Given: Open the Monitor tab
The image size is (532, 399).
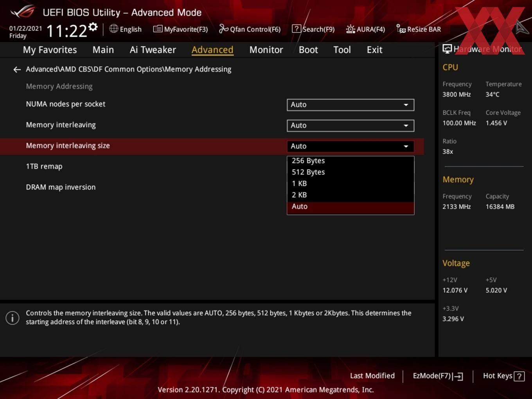Looking at the screenshot, I should (x=266, y=50).
